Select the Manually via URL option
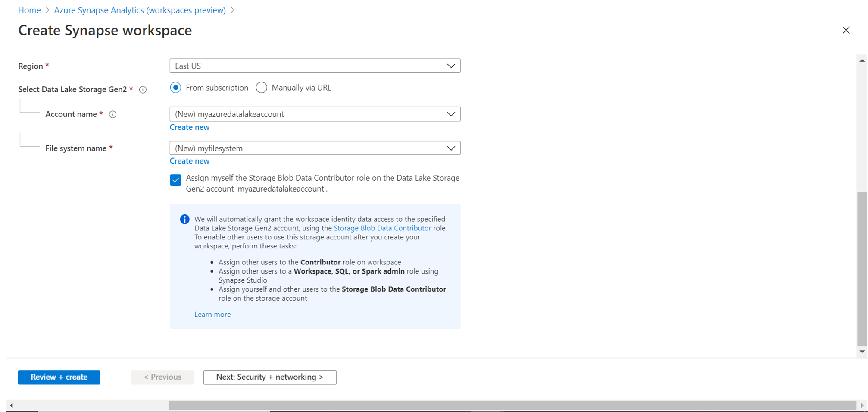This screenshot has width=868, height=412. tap(261, 87)
